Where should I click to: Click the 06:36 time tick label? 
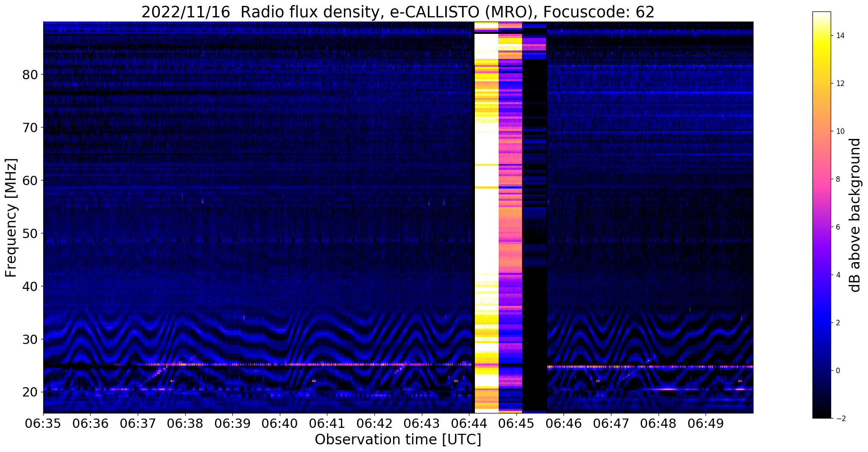[90, 424]
